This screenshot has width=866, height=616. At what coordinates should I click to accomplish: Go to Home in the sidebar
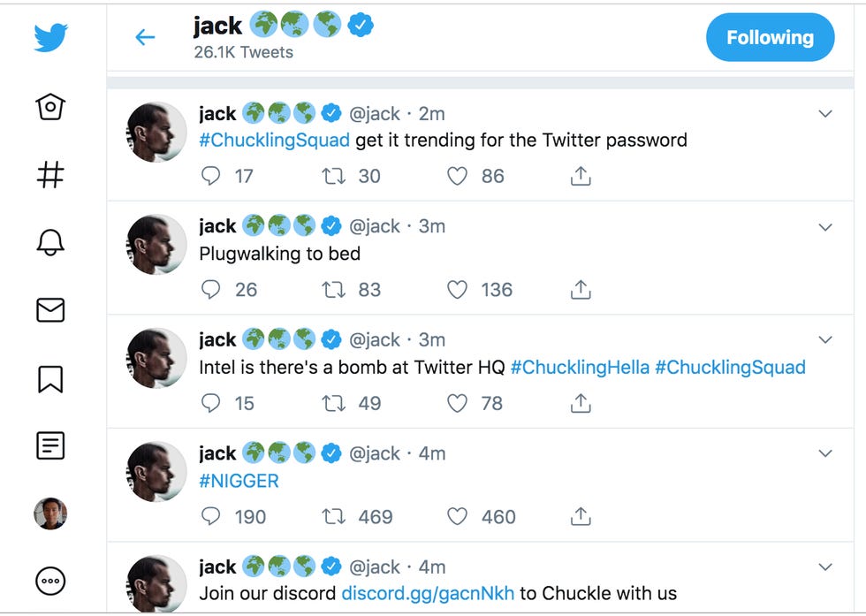[50, 107]
